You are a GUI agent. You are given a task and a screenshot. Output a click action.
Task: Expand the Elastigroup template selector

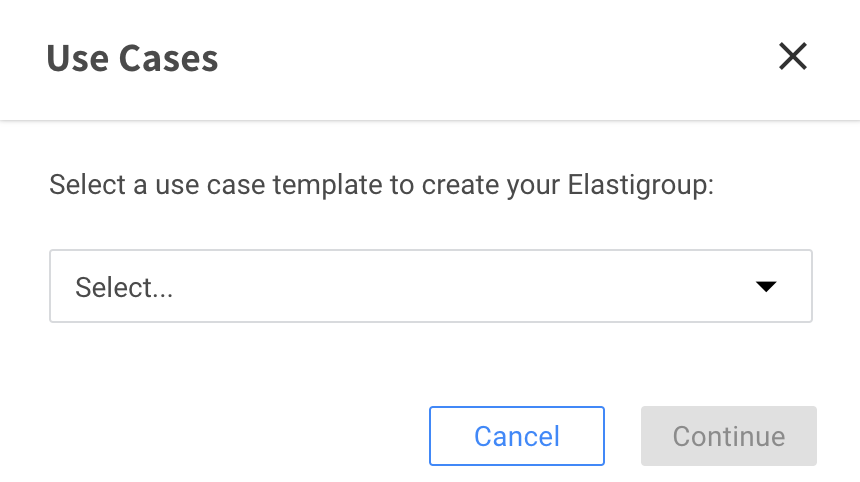[x=430, y=287]
